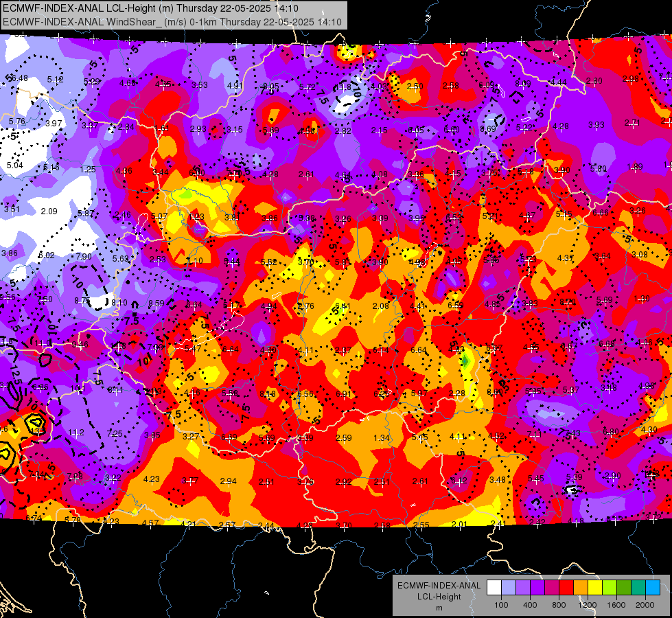
Task: Click the WindShear 0-1km title line
Action: coord(172,22)
